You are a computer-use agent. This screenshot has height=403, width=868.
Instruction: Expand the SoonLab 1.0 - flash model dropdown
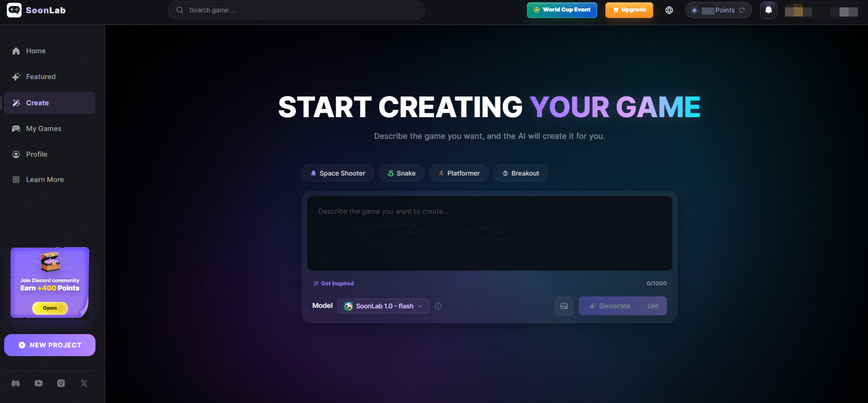(x=383, y=306)
